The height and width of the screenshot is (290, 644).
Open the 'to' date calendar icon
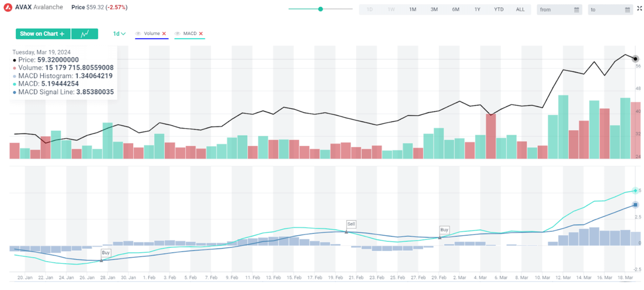pyautogui.click(x=627, y=10)
